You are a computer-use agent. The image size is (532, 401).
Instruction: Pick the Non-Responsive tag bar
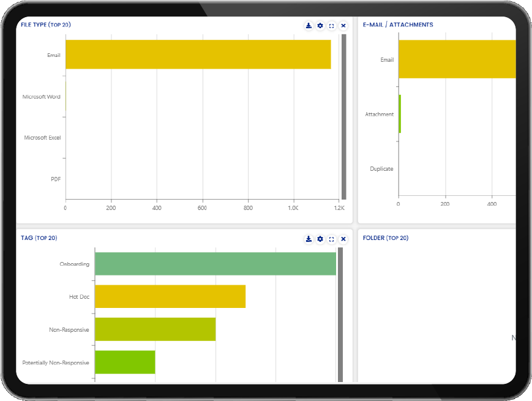coord(155,329)
